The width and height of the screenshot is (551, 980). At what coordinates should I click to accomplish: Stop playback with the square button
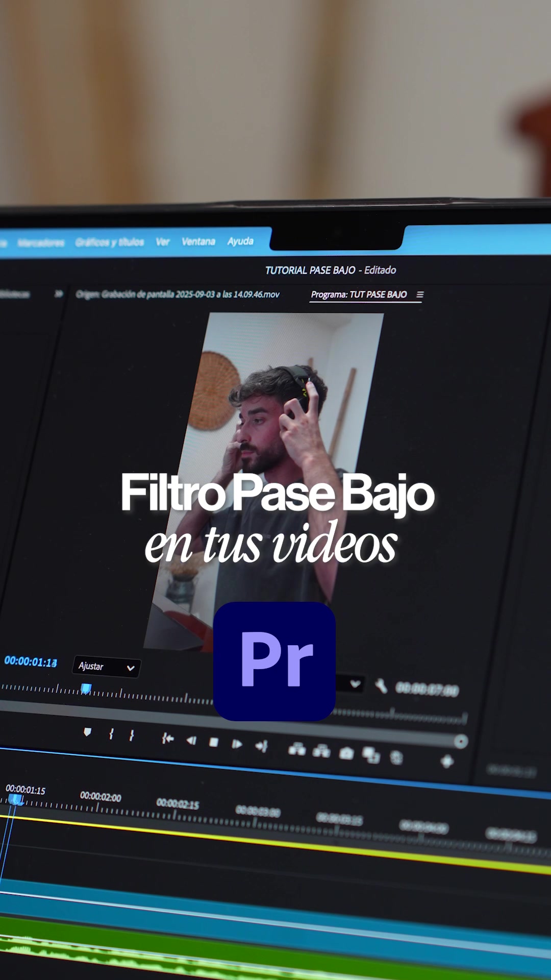pyautogui.click(x=214, y=742)
